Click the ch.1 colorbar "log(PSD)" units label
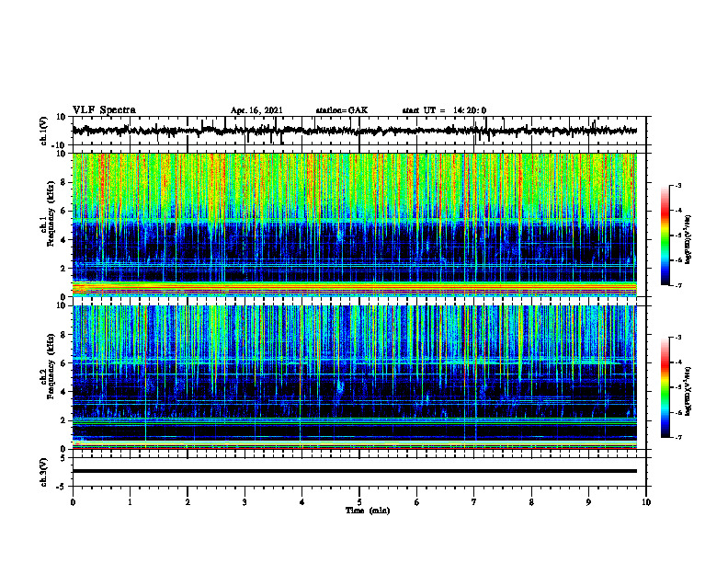 (688, 240)
